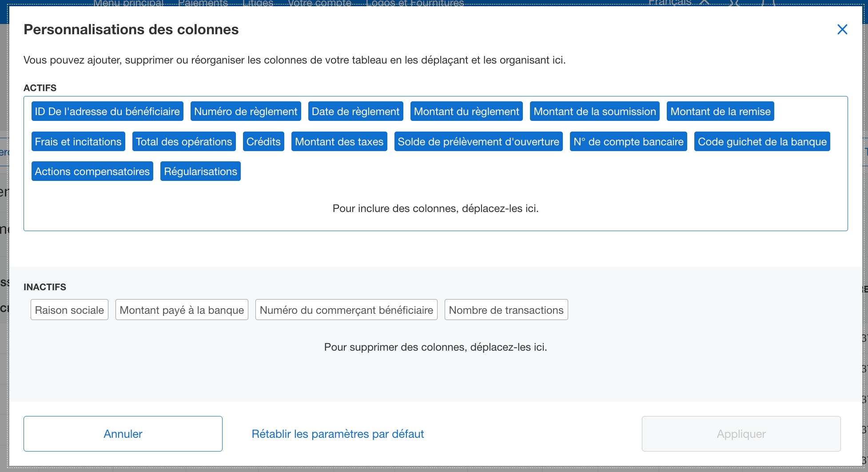Viewport: 868px width, 472px height.
Task: Select 'Montant du règlement' active chip
Action: coord(466,112)
